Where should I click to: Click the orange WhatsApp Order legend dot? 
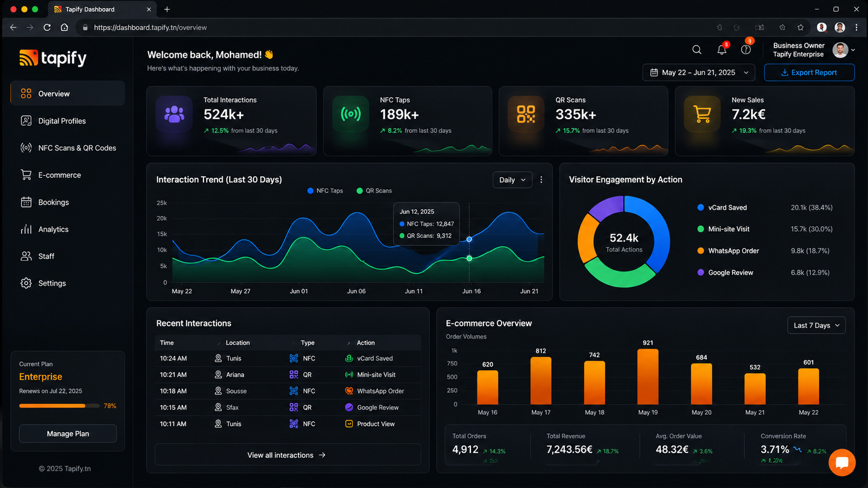tap(700, 251)
